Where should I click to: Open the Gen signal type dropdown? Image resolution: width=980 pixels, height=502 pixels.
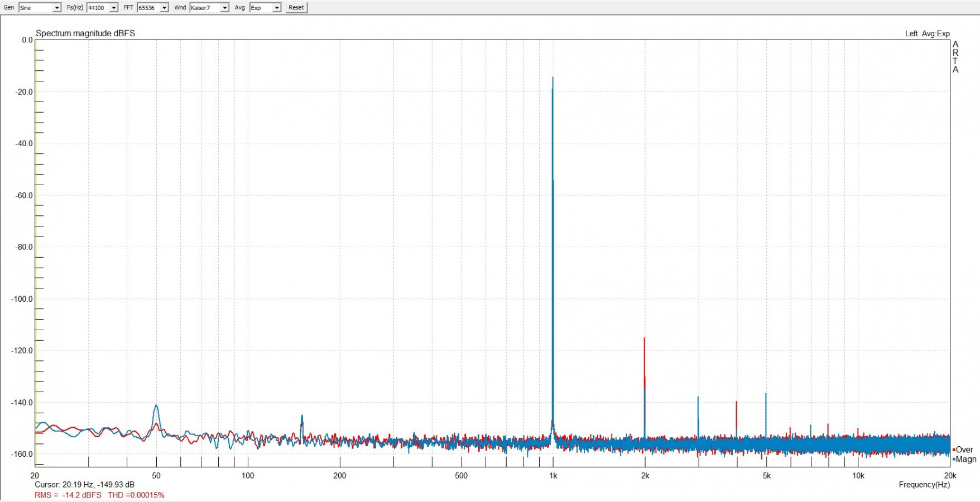(56, 8)
